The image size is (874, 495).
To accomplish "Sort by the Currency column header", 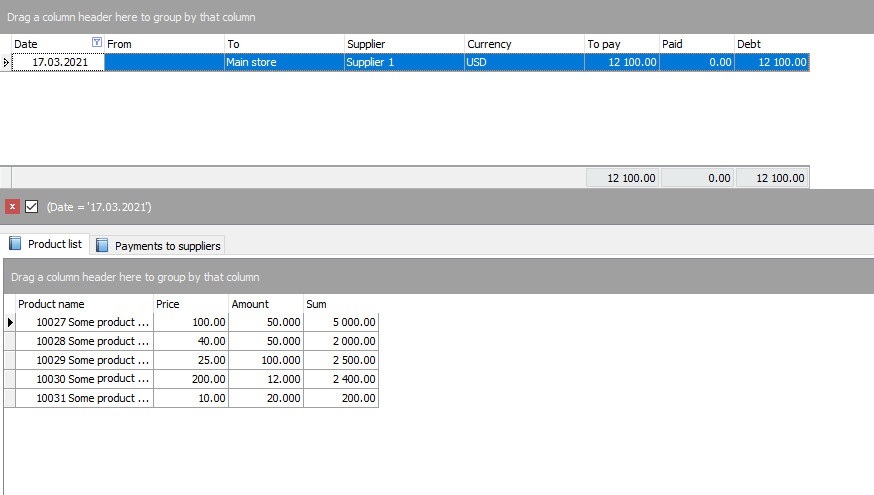I will coord(523,44).
